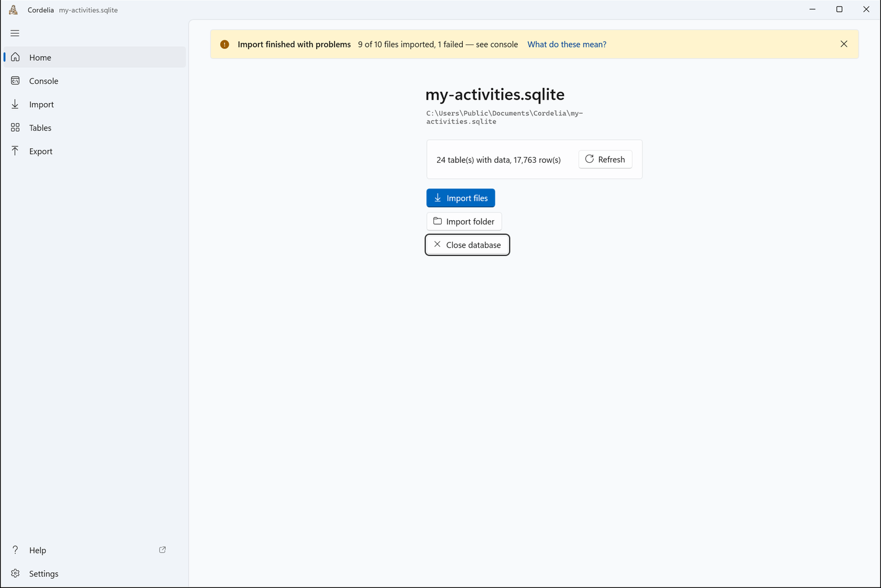Navigate to the Import section

[x=94, y=104]
